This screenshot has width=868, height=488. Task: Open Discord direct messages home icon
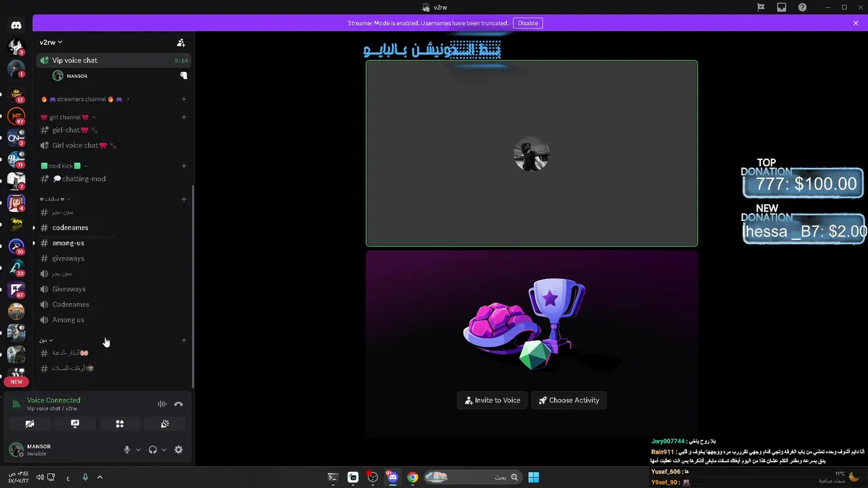[16, 25]
